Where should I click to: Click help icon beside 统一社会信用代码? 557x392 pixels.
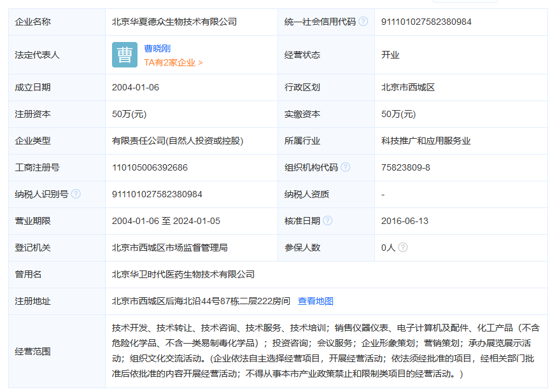tap(363, 22)
